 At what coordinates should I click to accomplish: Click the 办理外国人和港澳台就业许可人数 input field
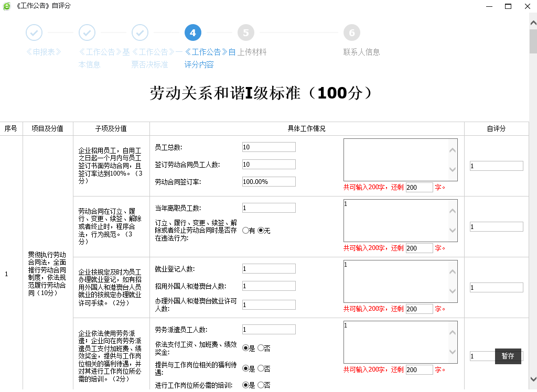tap(269, 304)
